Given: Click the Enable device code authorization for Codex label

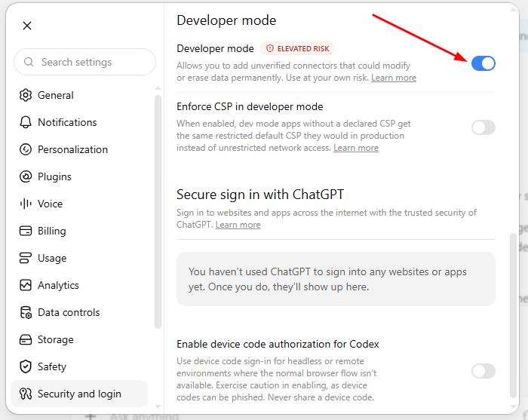Looking at the screenshot, I should tap(278, 345).
